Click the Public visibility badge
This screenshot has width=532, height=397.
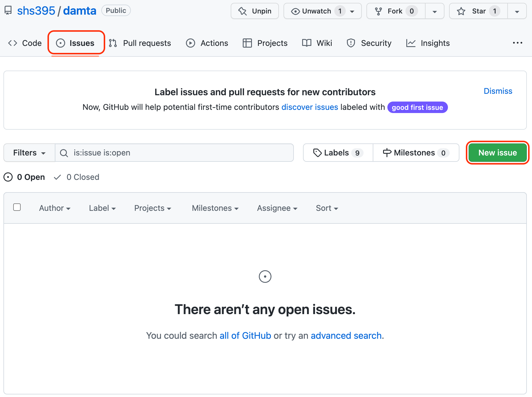116,11
